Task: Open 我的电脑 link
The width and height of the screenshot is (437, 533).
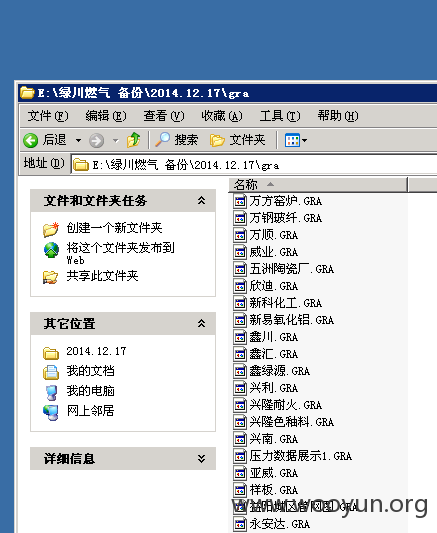Action: pos(90,391)
